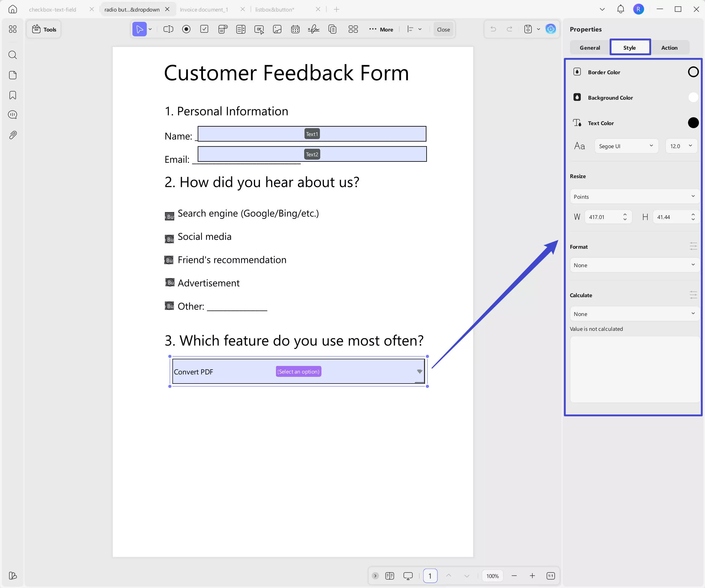Click the notifications bell icon

(620, 9)
